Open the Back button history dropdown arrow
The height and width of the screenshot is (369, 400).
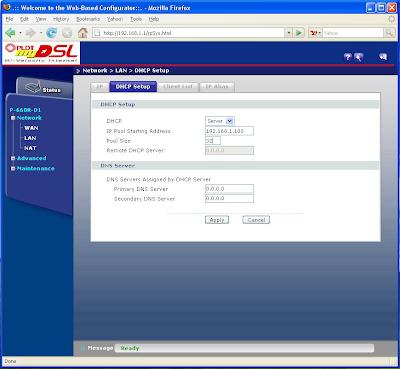[x=20, y=33]
